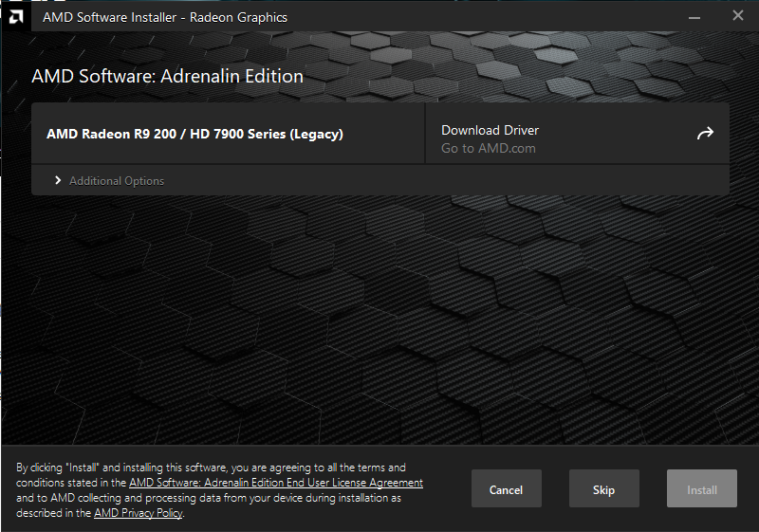Click the installer window title text
759x532 pixels.
(165, 17)
